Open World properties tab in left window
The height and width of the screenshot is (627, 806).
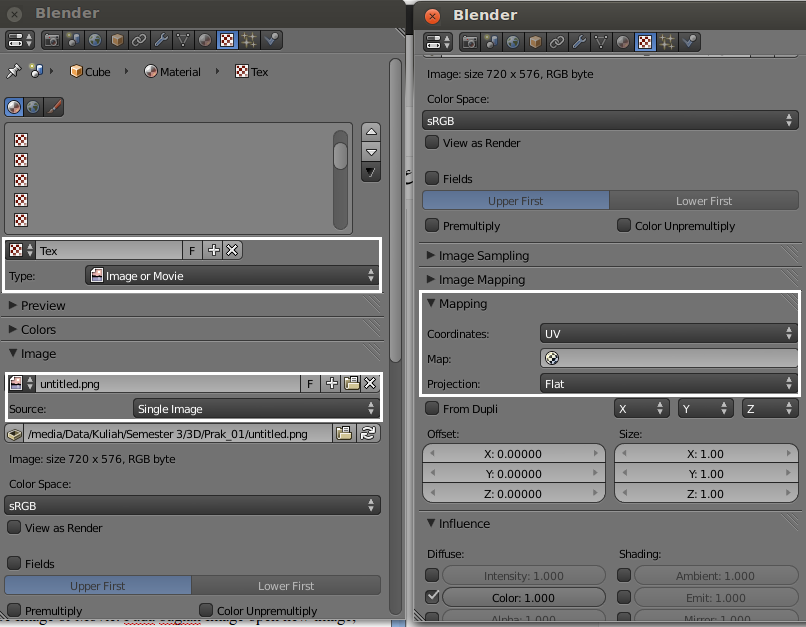pos(95,40)
